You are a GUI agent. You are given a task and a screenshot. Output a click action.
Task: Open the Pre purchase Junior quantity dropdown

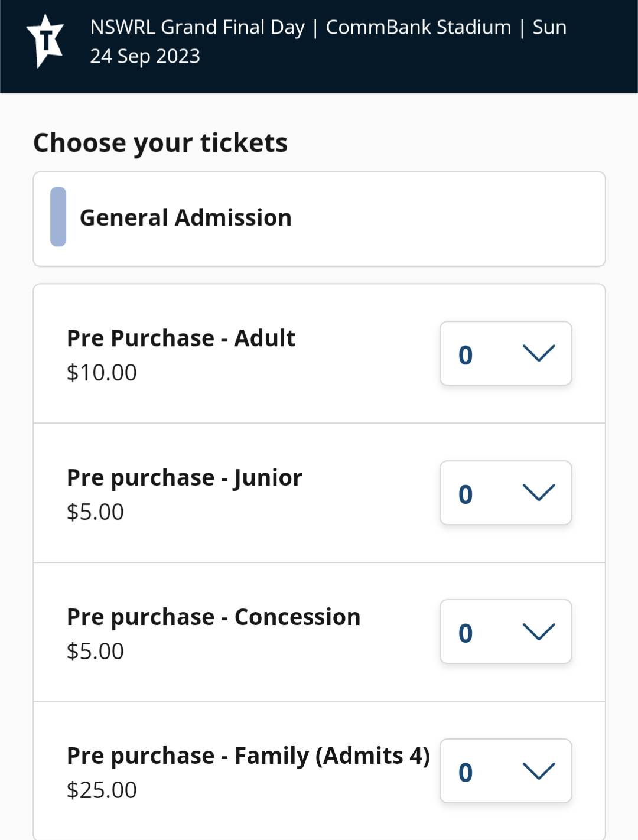[x=506, y=493]
